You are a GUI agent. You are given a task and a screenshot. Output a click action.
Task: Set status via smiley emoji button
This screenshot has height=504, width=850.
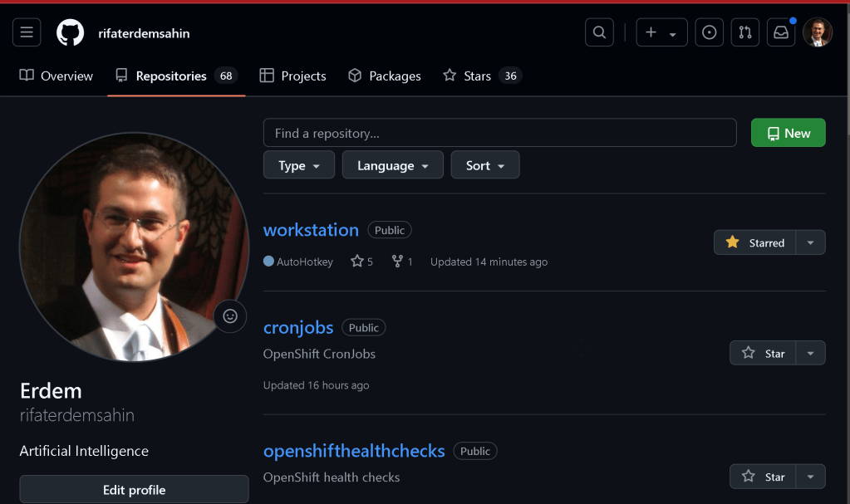click(x=230, y=316)
